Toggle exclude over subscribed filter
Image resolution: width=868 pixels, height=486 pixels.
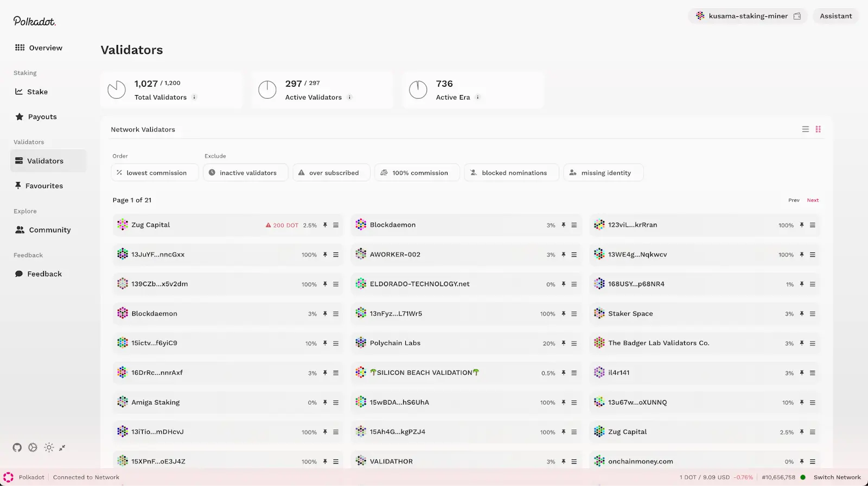tap(331, 173)
